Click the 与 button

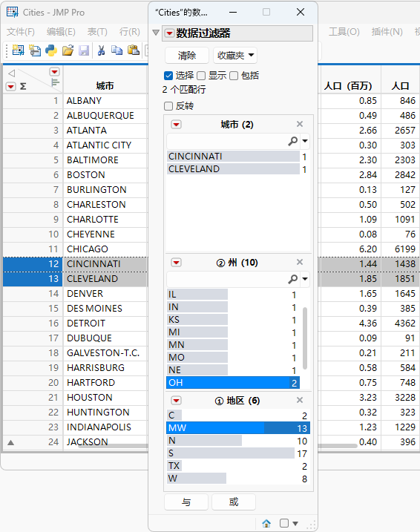tap(186, 502)
